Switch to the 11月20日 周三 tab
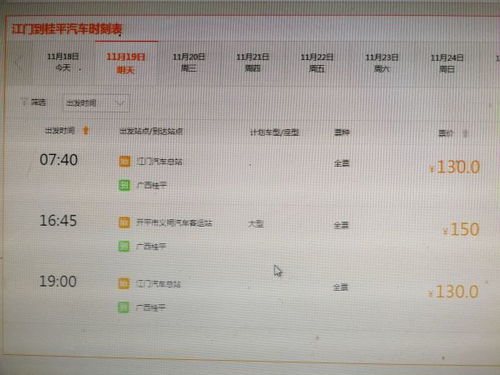 tap(188, 62)
